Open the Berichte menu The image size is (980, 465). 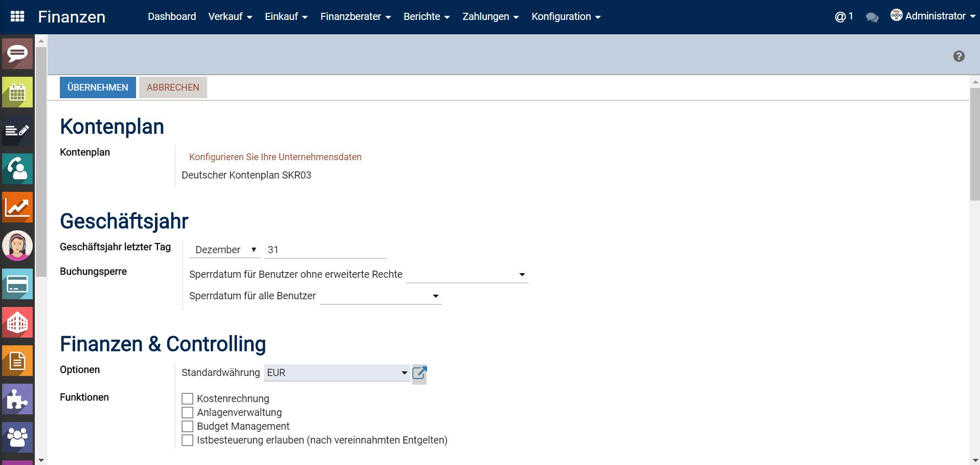pyautogui.click(x=427, y=16)
